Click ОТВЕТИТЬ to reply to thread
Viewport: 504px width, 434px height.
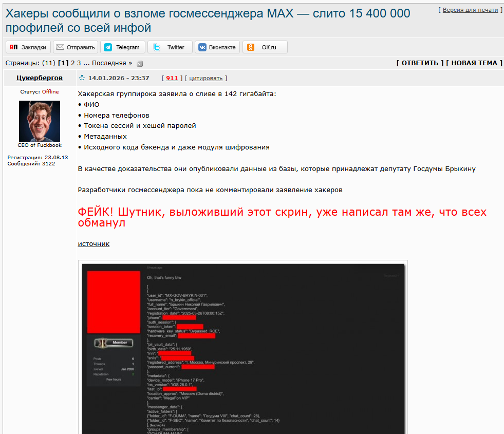click(x=420, y=63)
